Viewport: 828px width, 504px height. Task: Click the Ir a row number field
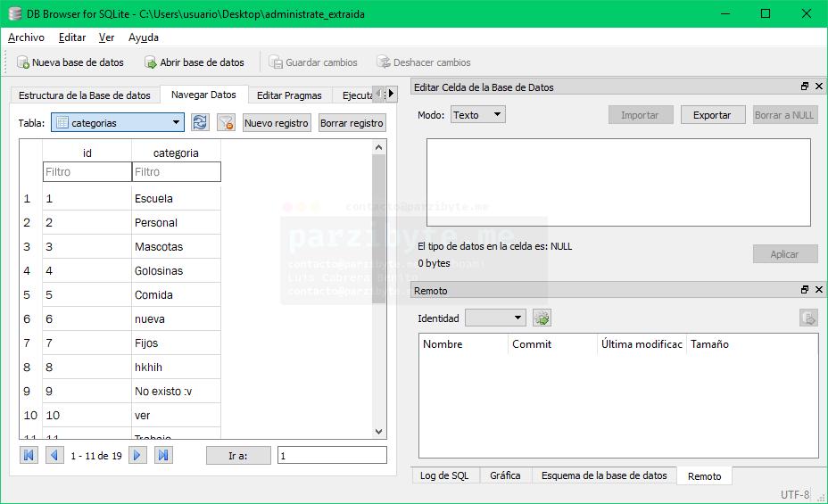(x=332, y=456)
